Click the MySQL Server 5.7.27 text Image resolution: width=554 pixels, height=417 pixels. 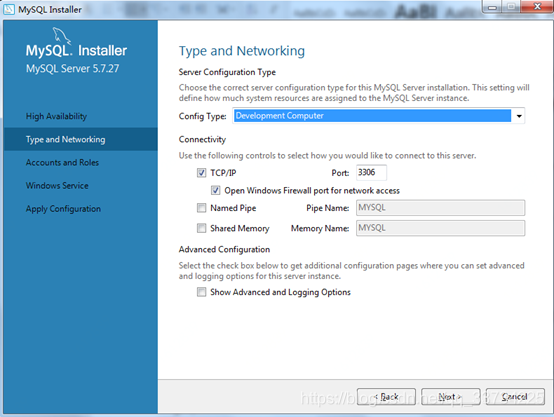tap(72, 69)
